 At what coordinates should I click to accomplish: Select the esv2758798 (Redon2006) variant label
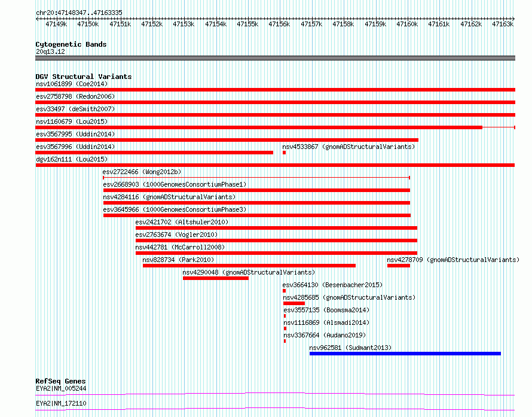tap(75, 96)
